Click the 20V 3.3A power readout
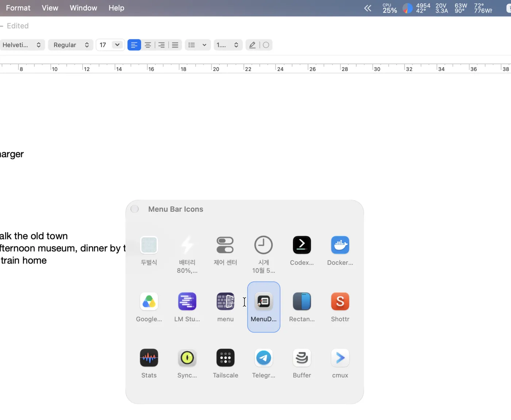Screen dimensions: 511x420 [442, 8]
